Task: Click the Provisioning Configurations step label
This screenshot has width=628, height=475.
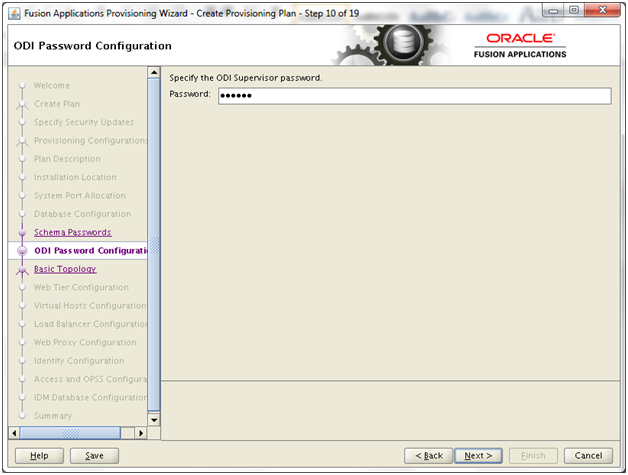Action: [x=91, y=141]
